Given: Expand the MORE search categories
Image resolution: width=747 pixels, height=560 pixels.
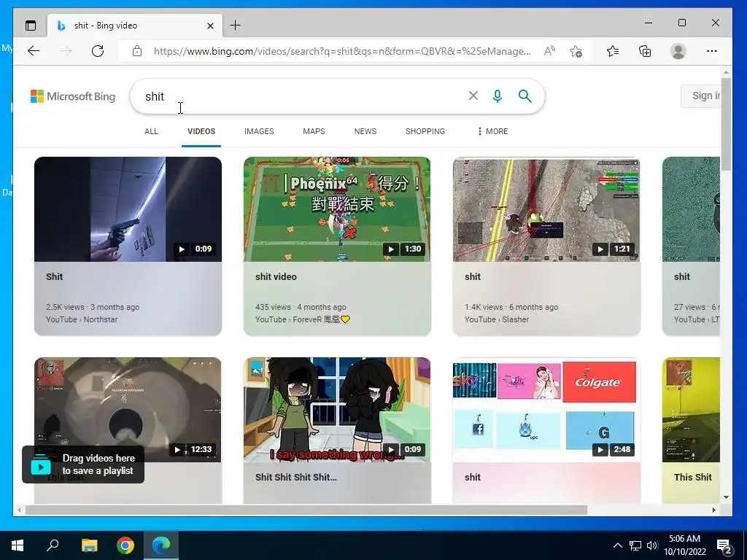Looking at the screenshot, I should [x=492, y=131].
